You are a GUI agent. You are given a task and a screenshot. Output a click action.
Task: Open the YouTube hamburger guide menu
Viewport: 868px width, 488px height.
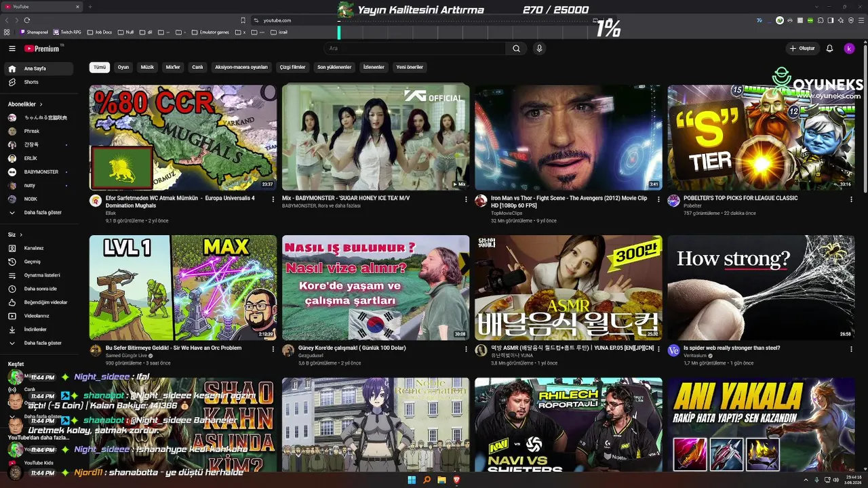[x=12, y=49]
